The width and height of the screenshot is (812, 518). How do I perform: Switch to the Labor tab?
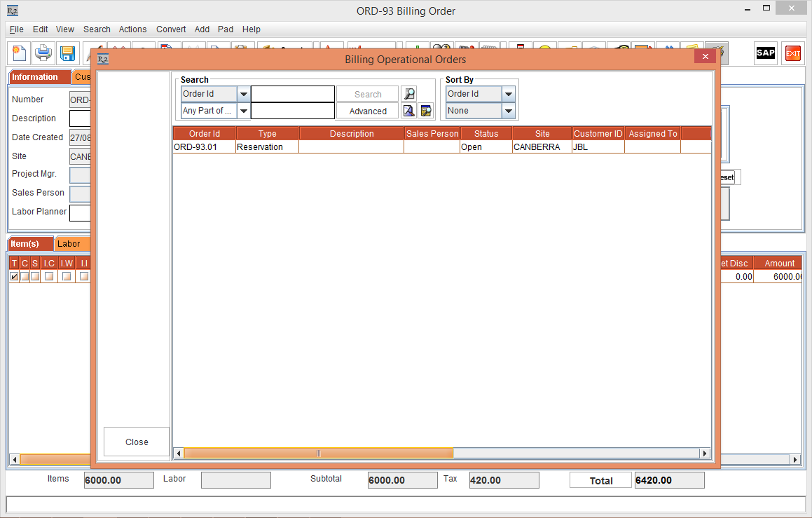[69, 244]
